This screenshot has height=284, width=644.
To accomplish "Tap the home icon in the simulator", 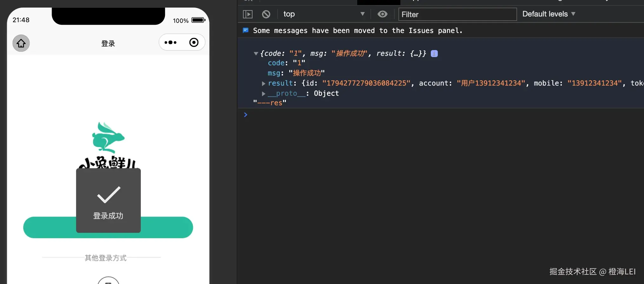I will 21,43.
